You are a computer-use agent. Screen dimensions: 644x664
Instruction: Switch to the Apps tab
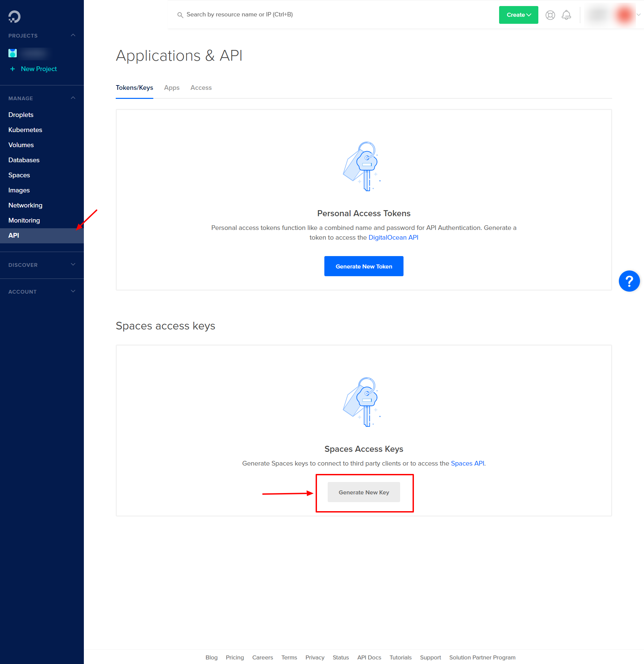pyautogui.click(x=171, y=88)
